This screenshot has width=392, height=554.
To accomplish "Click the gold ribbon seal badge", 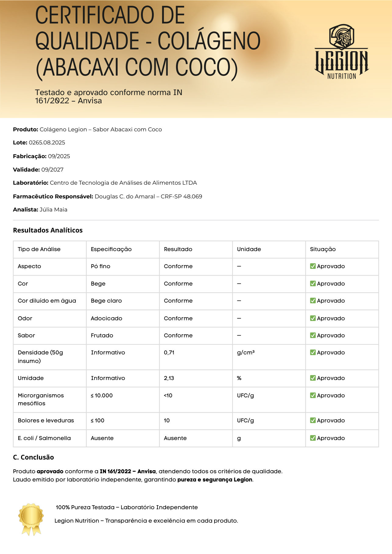I will click(31, 519).
